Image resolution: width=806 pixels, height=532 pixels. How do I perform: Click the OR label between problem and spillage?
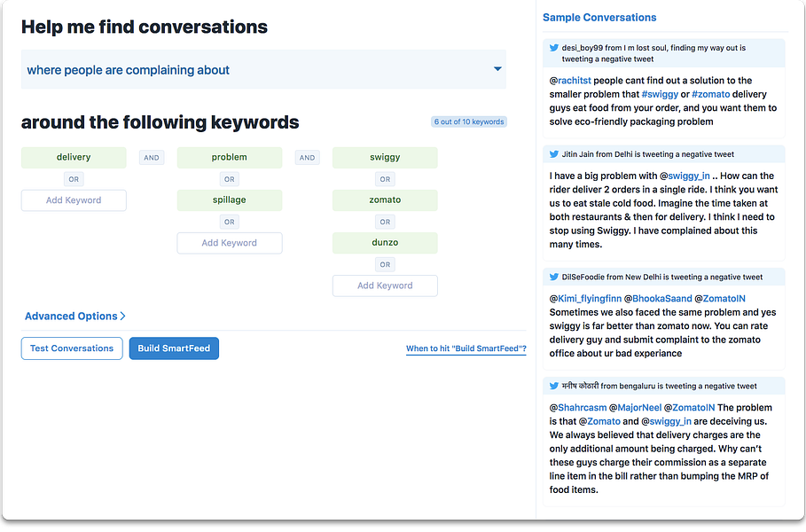tap(230, 179)
